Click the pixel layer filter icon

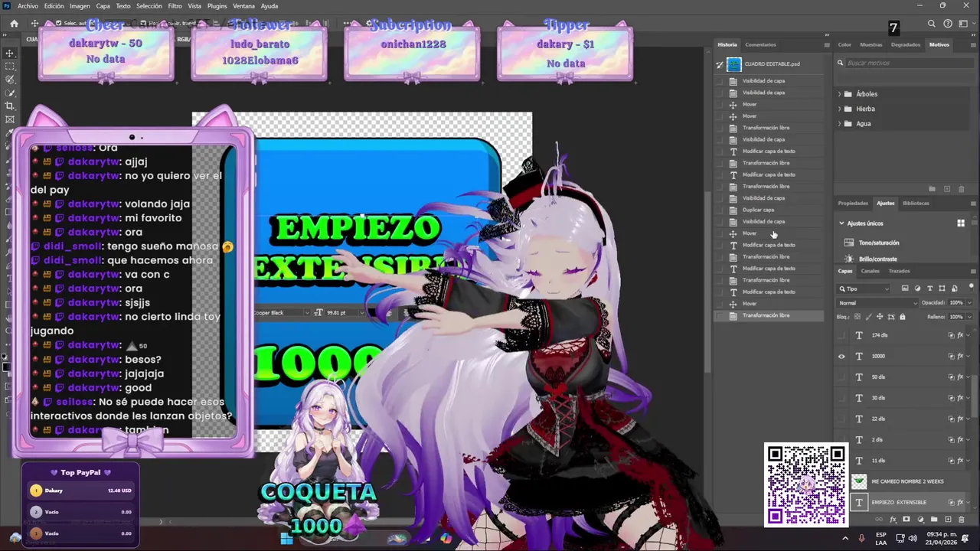905,289
